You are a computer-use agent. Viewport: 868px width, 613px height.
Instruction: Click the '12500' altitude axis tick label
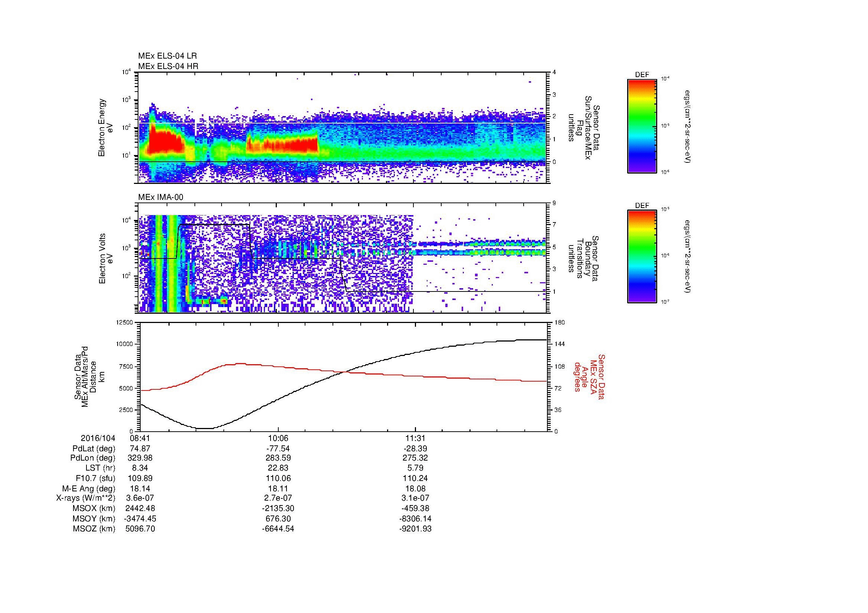click(x=125, y=323)
